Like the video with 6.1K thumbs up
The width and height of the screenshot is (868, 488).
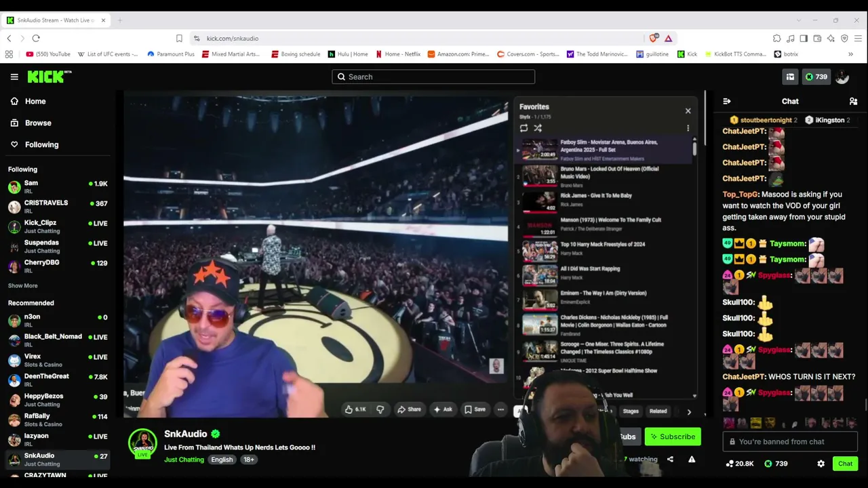click(x=355, y=409)
